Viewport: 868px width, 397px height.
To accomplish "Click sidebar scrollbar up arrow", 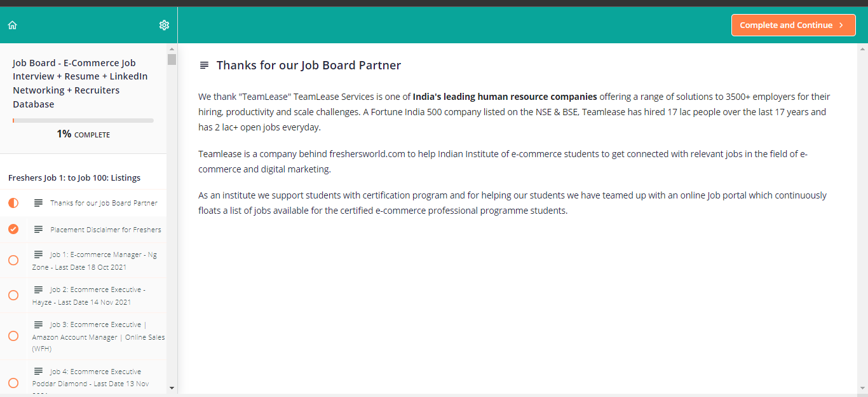I will pos(172,48).
